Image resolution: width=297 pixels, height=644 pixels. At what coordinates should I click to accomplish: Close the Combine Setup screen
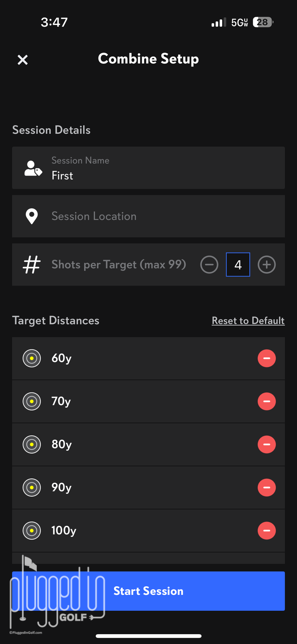click(23, 60)
